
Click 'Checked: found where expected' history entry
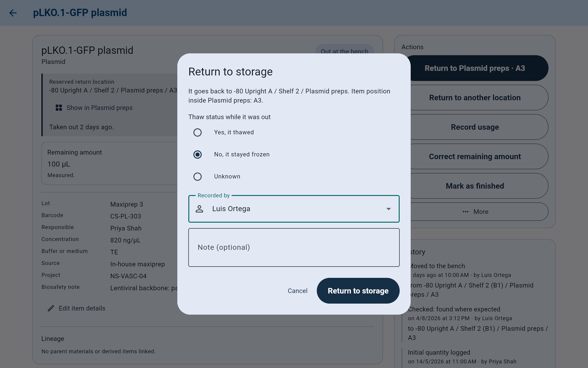click(454, 309)
